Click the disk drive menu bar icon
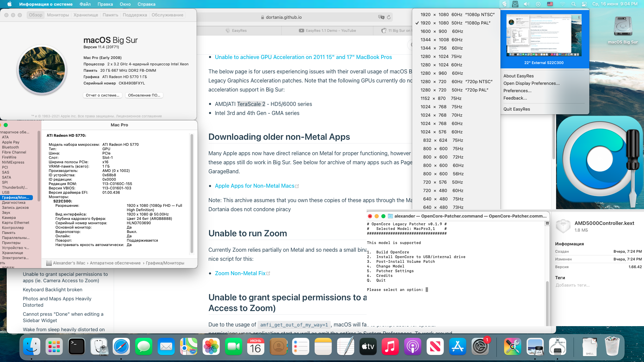The image size is (644, 362). [x=515, y=4]
